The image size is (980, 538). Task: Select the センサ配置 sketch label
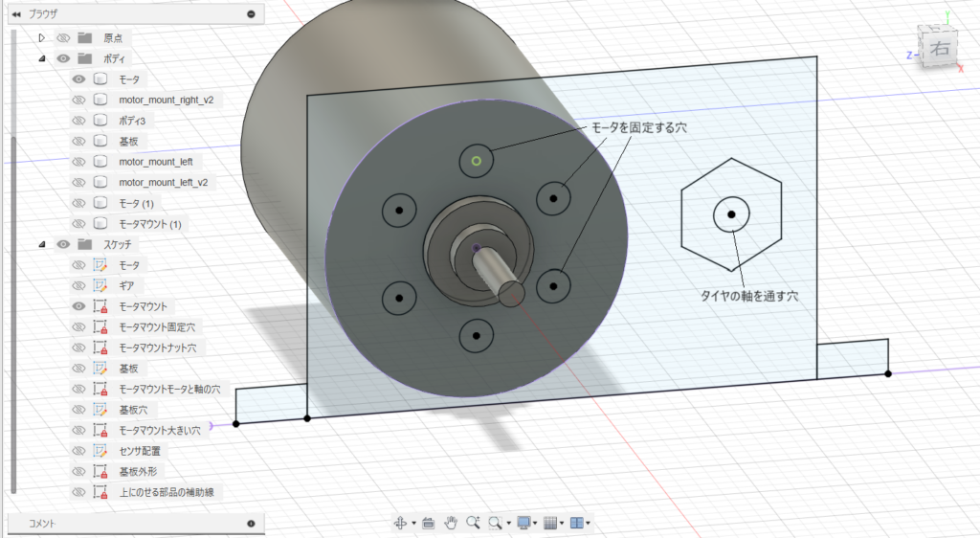pos(140,451)
